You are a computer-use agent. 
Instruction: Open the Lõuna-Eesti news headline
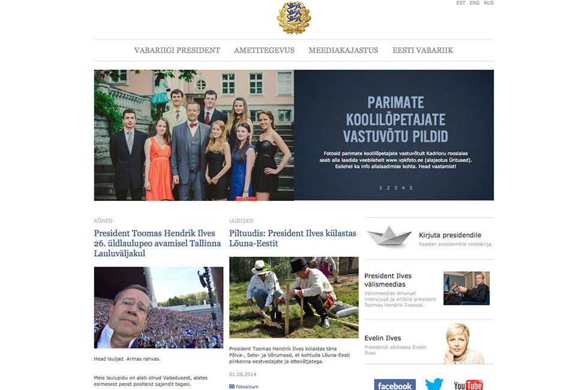[293, 238]
